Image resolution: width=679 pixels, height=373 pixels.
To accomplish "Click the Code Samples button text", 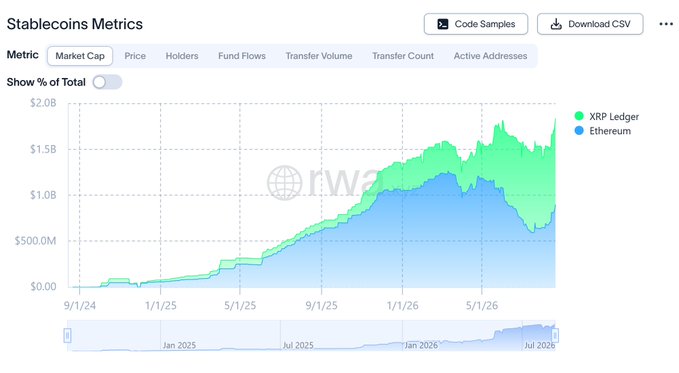I will (485, 24).
